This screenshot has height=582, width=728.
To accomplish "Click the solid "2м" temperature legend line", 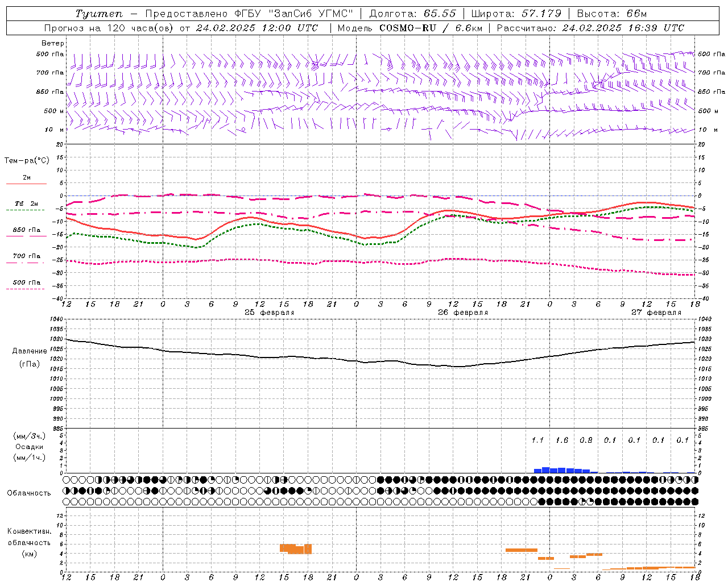I will [x=27, y=184].
